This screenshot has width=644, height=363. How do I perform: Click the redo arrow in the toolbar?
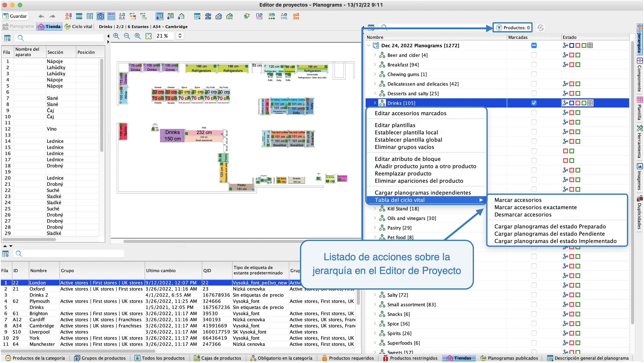click(52, 16)
